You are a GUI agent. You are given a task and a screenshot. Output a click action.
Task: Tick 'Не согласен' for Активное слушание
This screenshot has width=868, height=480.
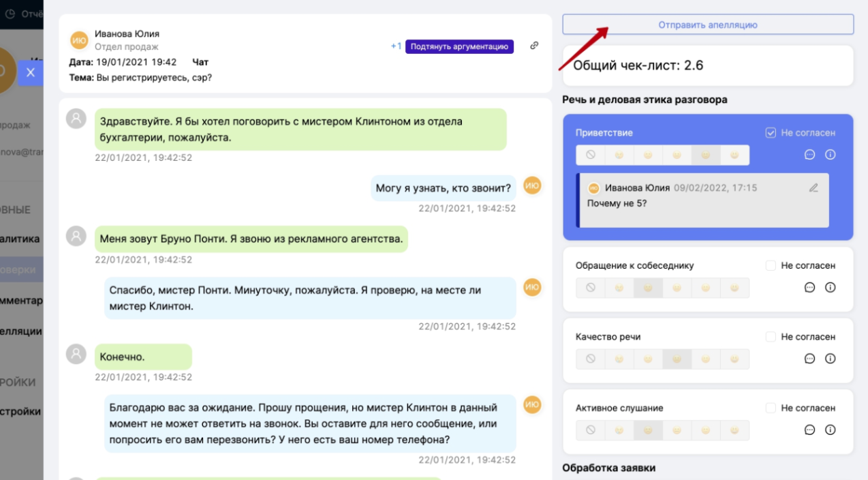771,408
